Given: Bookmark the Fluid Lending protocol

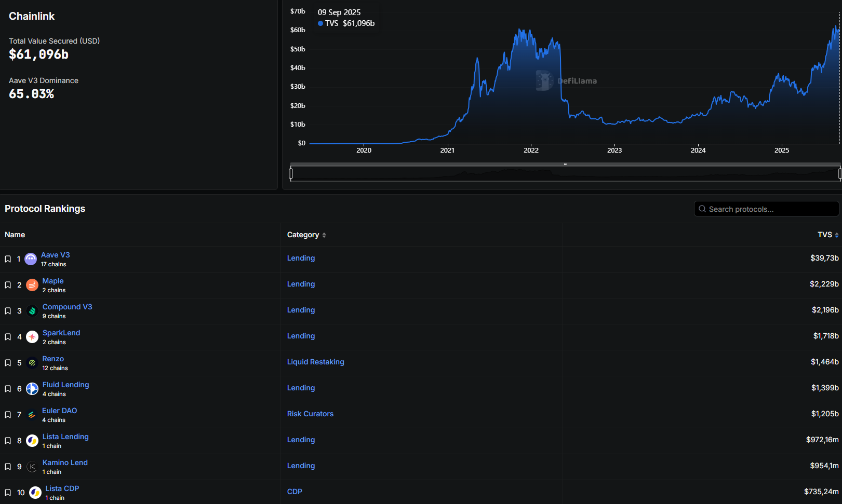Looking at the screenshot, I should (x=8, y=389).
